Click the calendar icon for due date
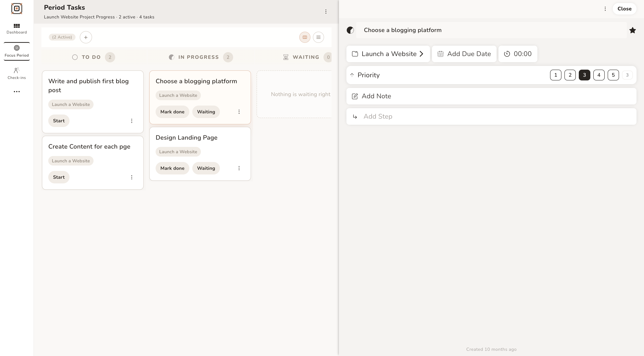This screenshot has height=356, width=644. 441,54
